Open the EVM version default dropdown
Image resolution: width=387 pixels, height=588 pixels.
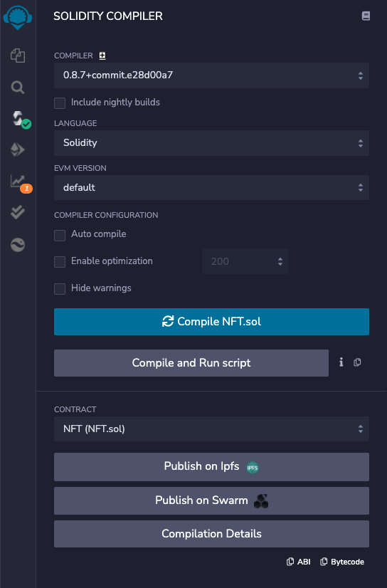tap(211, 187)
